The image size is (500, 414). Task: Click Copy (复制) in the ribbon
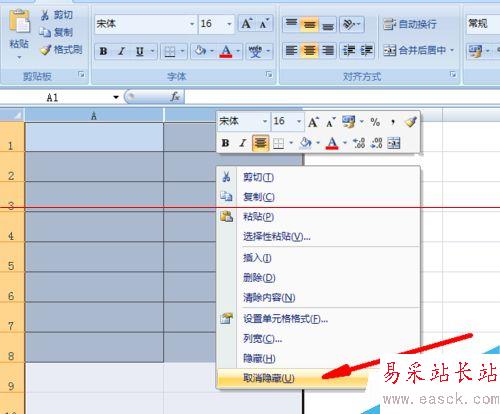pyautogui.click(x=57, y=32)
